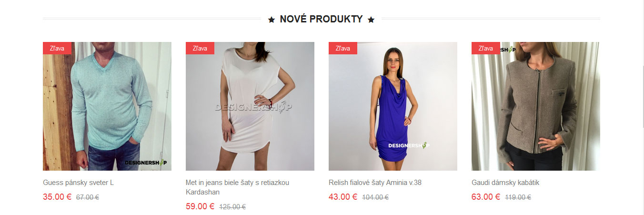Viewport: 644px width, 215px height.
Task: Click the 43.00 € sale price
Action: tap(343, 197)
